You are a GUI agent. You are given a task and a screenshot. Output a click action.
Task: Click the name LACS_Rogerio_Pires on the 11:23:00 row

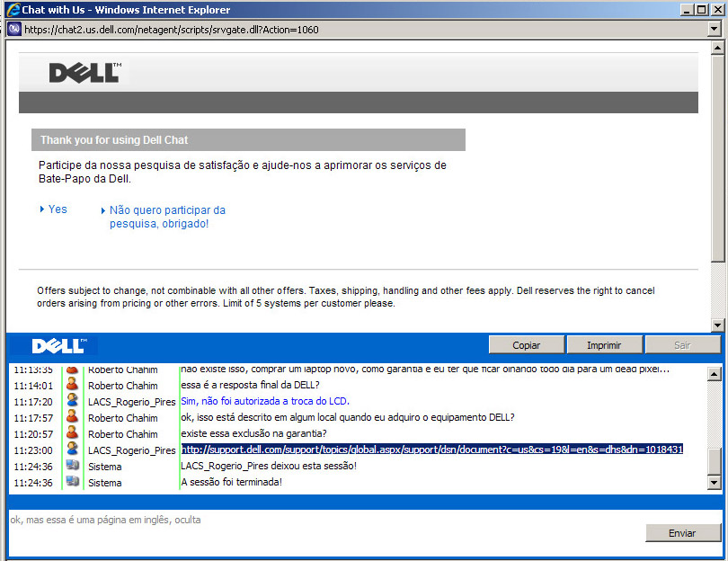click(x=132, y=450)
